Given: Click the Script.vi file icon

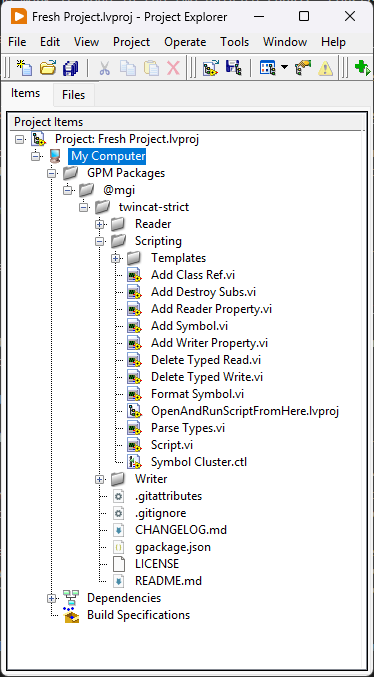Looking at the screenshot, I should [134, 445].
